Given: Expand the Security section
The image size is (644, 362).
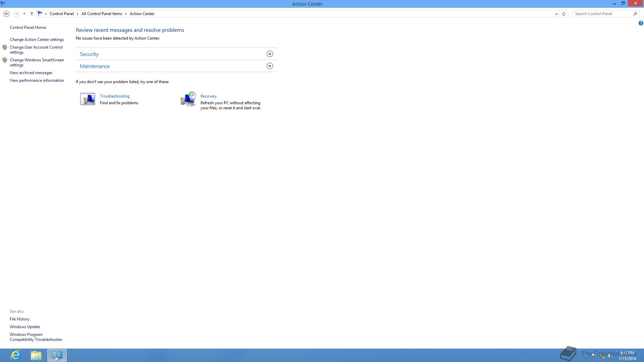Looking at the screenshot, I should pyautogui.click(x=270, y=54).
